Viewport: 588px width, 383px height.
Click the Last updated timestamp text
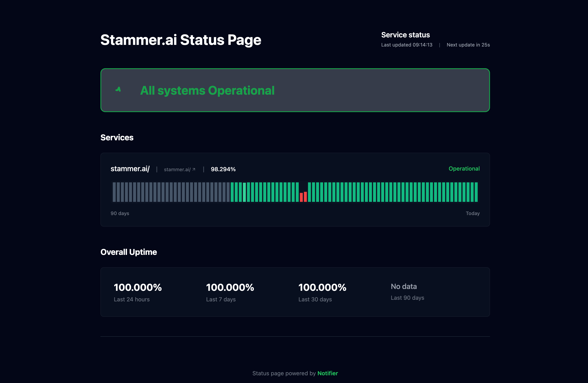(x=406, y=45)
